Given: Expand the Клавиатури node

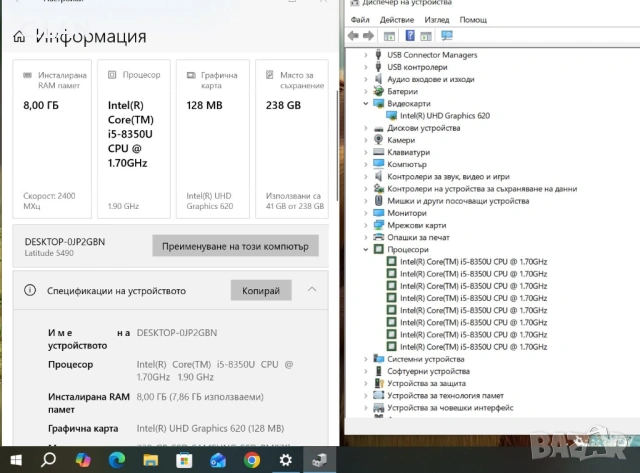Looking at the screenshot, I should tap(366, 152).
